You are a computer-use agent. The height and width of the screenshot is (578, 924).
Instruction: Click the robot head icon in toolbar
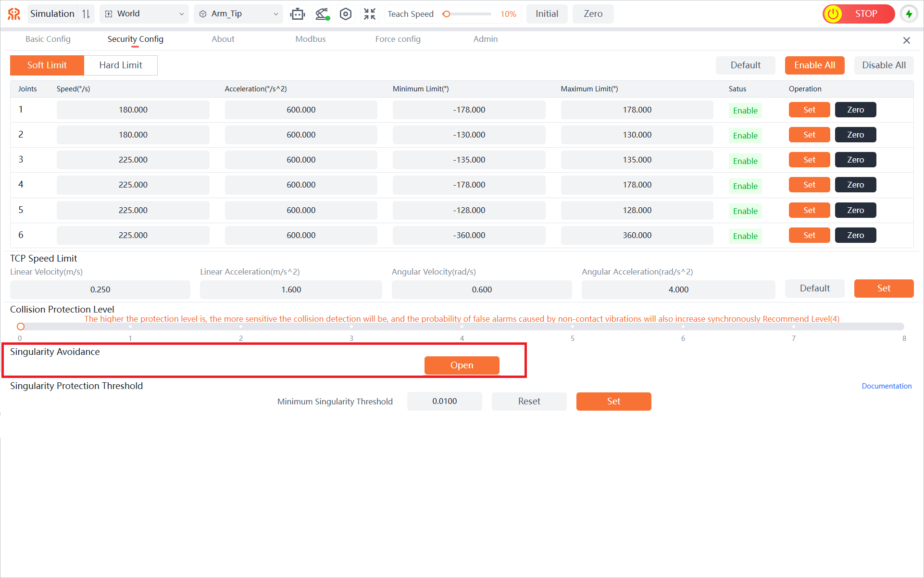pos(298,14)
